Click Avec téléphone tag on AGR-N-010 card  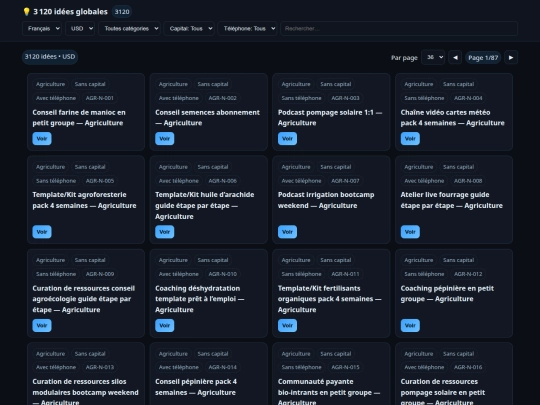pos(178,274)
